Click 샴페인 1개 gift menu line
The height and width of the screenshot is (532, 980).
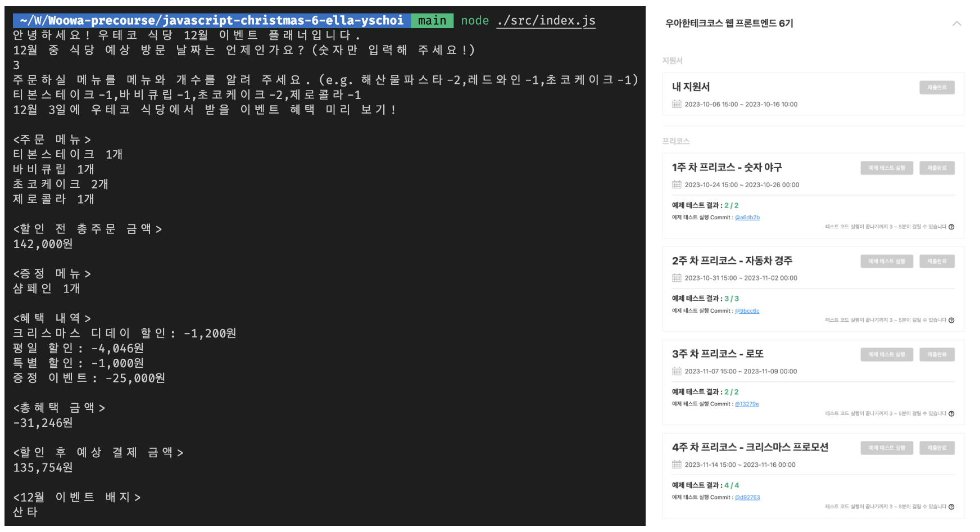pos(46,289)
